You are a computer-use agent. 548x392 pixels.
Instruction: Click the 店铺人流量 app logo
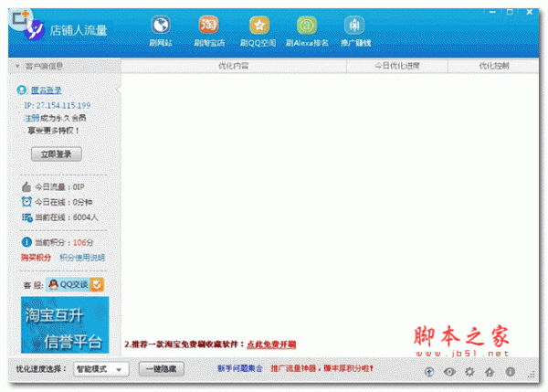(x=35, y=30)
